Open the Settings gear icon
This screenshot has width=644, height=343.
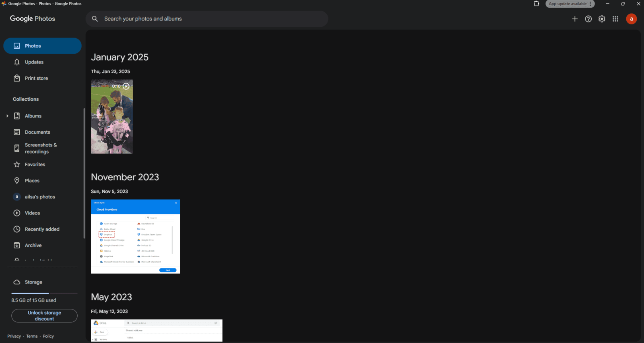pos(602,19)
